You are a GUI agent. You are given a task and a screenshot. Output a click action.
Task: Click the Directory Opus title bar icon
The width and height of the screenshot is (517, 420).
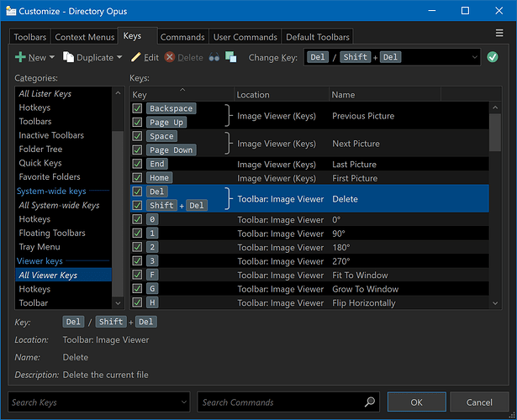pyautogui.click(x=11, y=11)
